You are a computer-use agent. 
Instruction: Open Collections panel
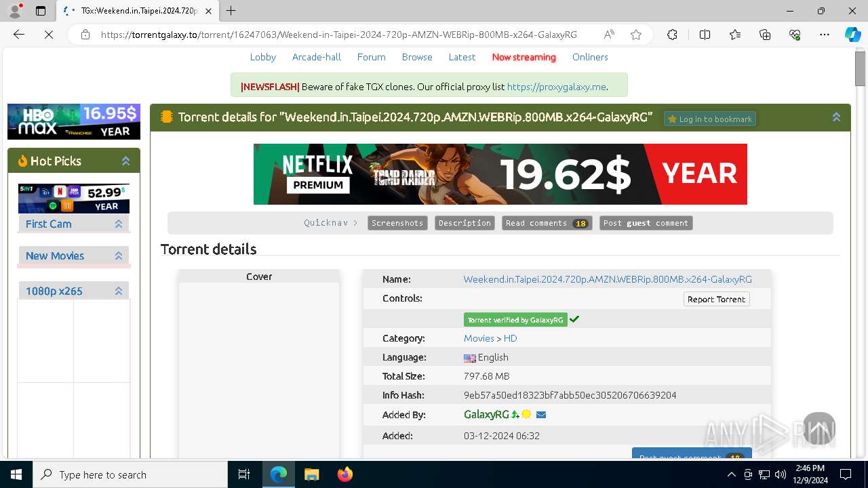pos(765,35)
